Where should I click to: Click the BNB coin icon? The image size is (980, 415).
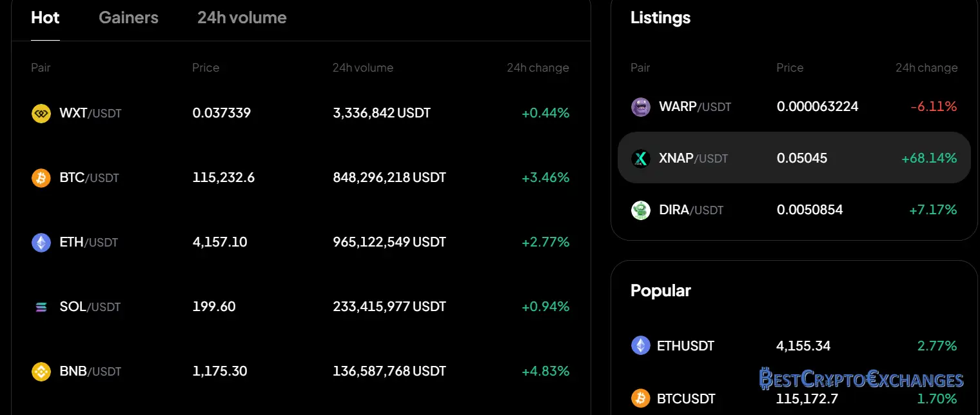pyautogui.click(x=41, y=372)
